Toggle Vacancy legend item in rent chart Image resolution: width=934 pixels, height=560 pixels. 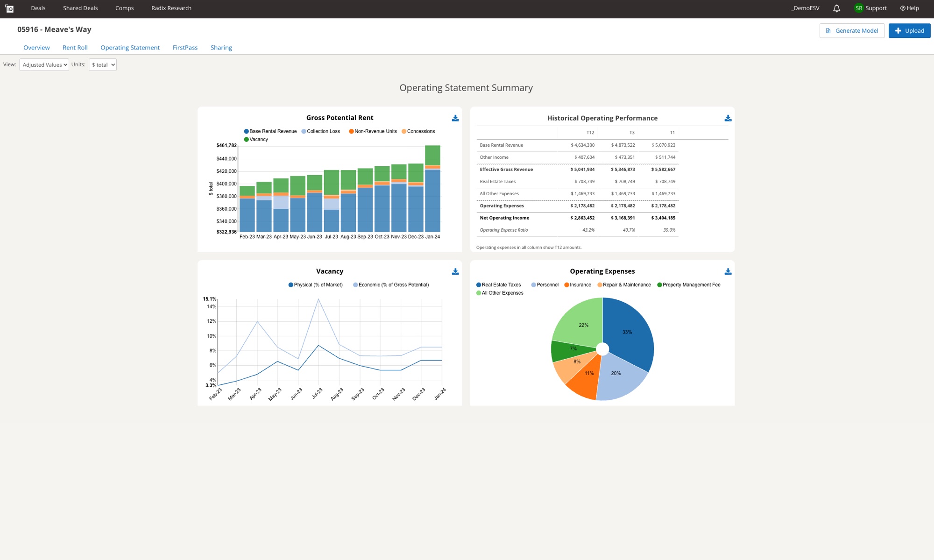(256, 139)
